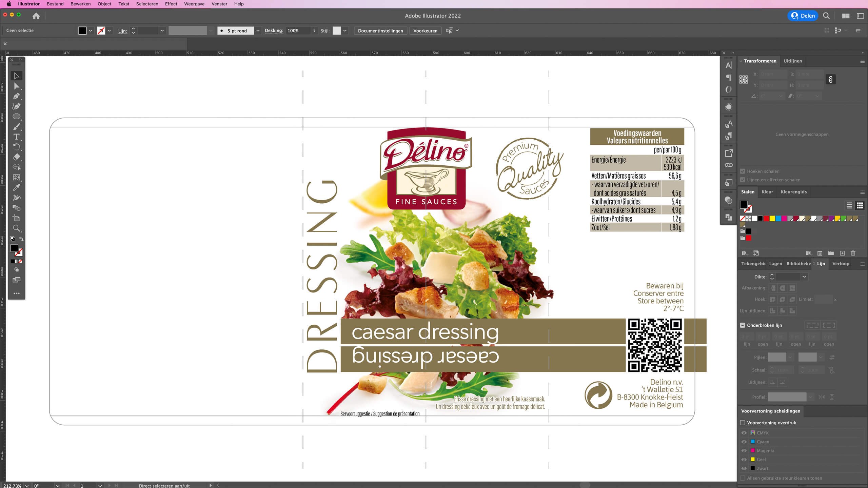Show swatches thumbnail grid view icon
The height and width of the screenshot is (488, 868).
click(860, 205)
